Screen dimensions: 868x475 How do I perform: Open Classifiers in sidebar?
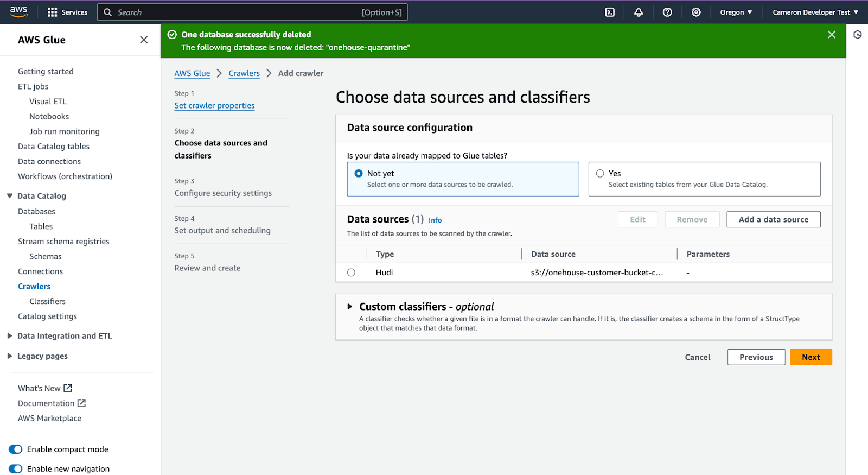pos(47,301)
